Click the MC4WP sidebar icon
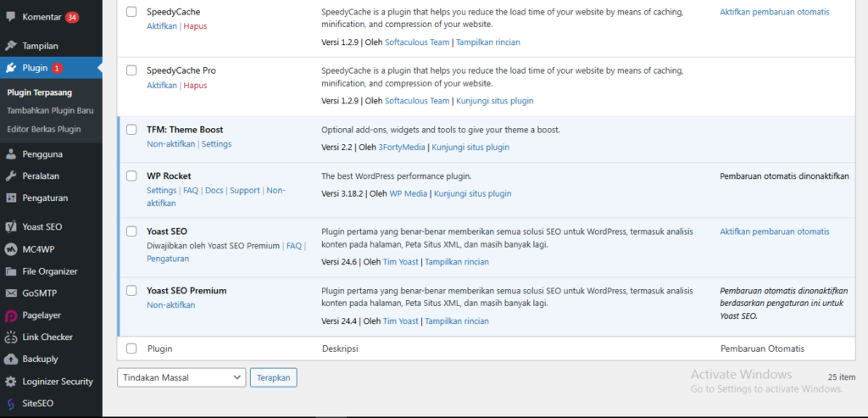This screenshot has width=868, height=418. pos(10,249)
